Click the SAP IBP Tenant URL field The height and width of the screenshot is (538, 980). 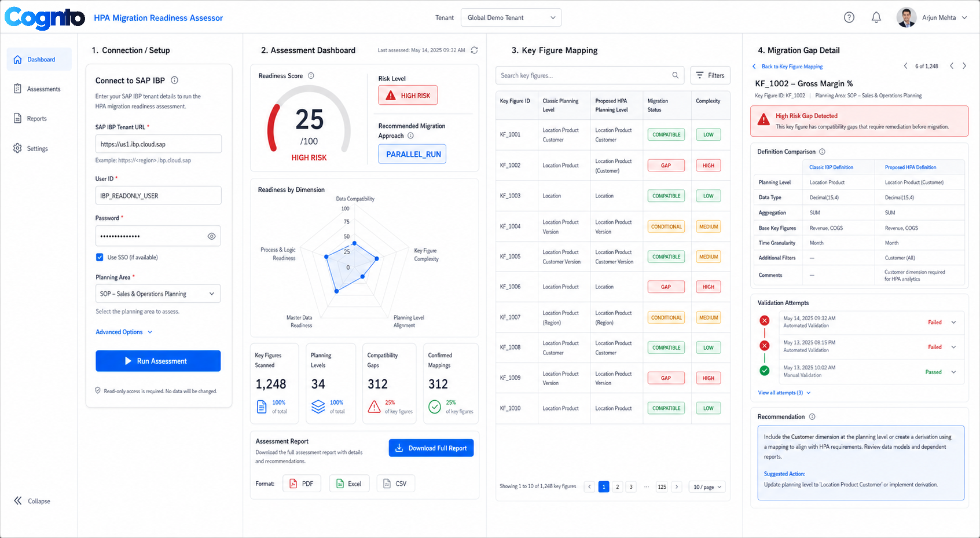pyautogui.click(x=158, y=144)
